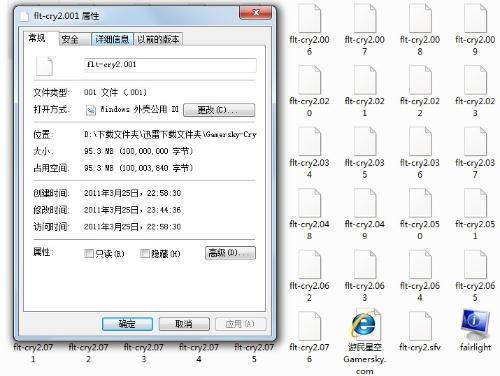Click the modified time 23:44:36
Screen dimensions: 500x376
pyautogui.click(x=133, y=210)
